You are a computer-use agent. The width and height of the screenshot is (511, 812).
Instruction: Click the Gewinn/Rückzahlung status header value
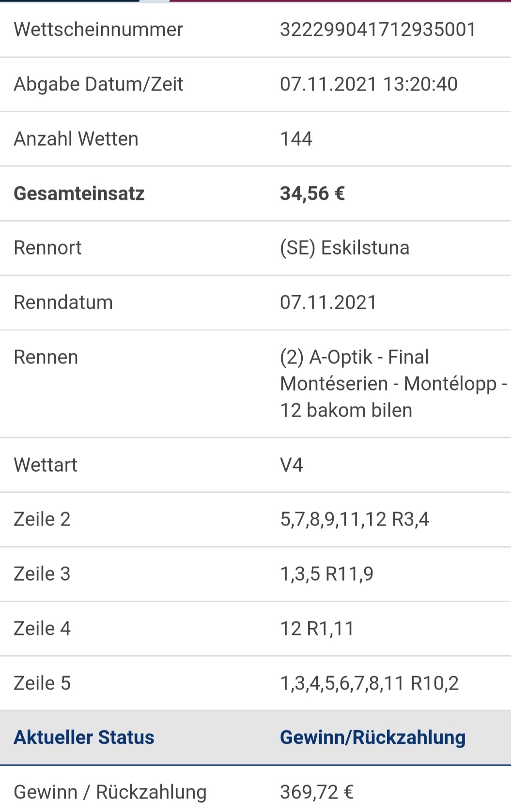(x=372, y=737)
